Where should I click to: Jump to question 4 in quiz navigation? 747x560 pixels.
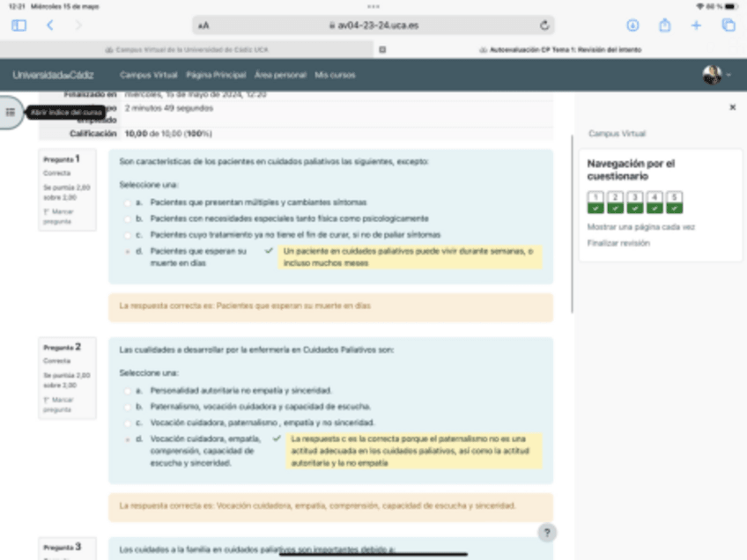point(655,203)
